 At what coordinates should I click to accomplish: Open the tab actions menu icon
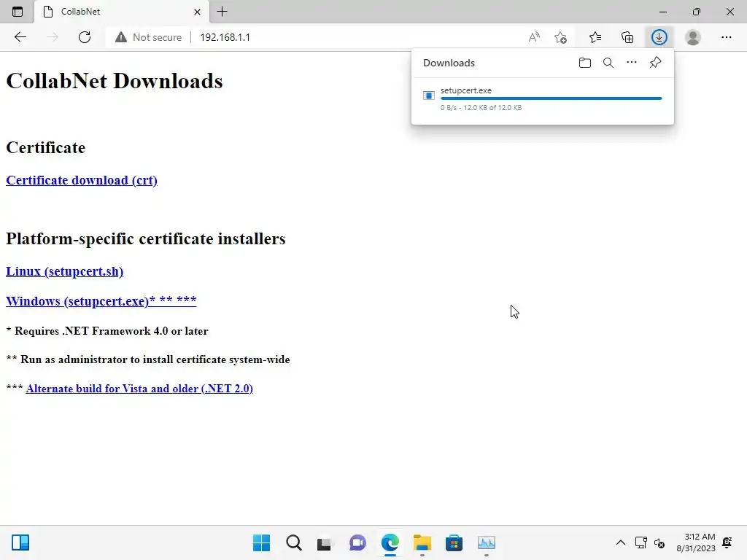tap(18, 12)
